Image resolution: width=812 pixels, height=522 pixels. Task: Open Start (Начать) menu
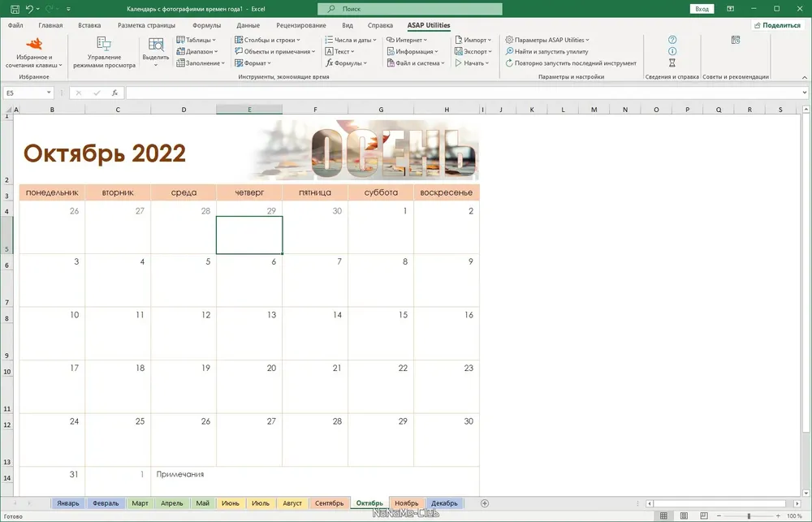click(471, 63)
